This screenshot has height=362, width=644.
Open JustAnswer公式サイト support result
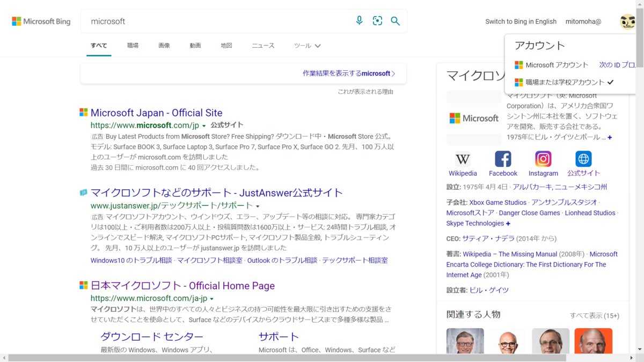click(x=217, y=193)
